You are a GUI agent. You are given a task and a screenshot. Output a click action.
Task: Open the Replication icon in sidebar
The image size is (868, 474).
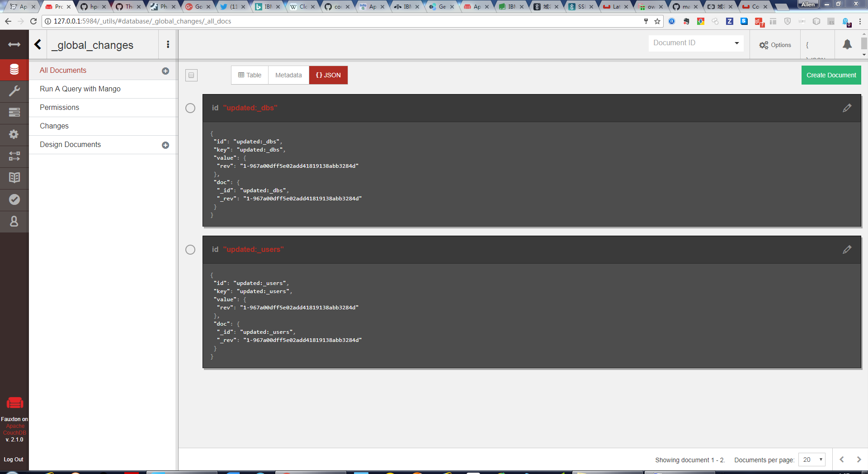pyautogui.click(x=14, y=156)
